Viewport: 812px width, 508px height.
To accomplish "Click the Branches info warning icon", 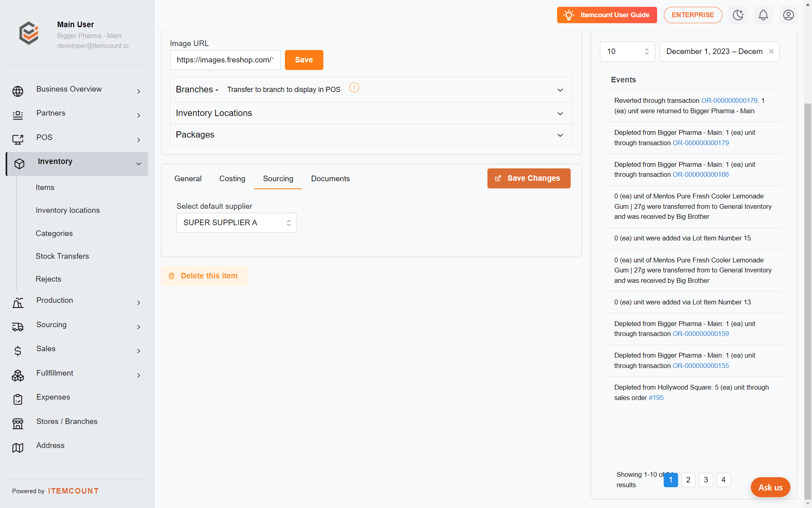I will (x=354, y=88).
